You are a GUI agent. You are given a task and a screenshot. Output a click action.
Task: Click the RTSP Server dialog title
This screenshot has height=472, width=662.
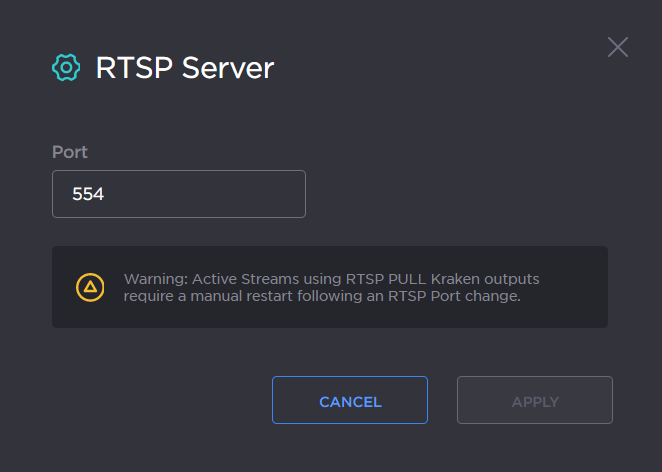pos(184,68)
